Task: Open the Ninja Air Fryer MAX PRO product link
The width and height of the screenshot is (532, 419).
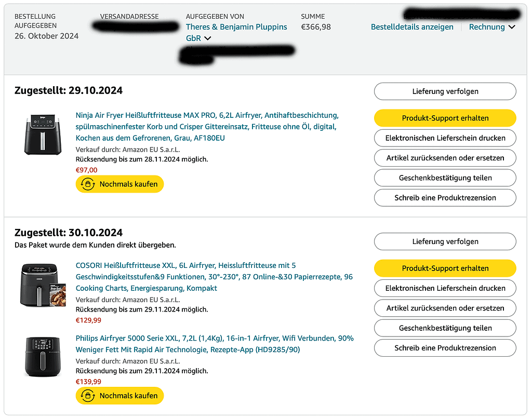Action: 207,127
